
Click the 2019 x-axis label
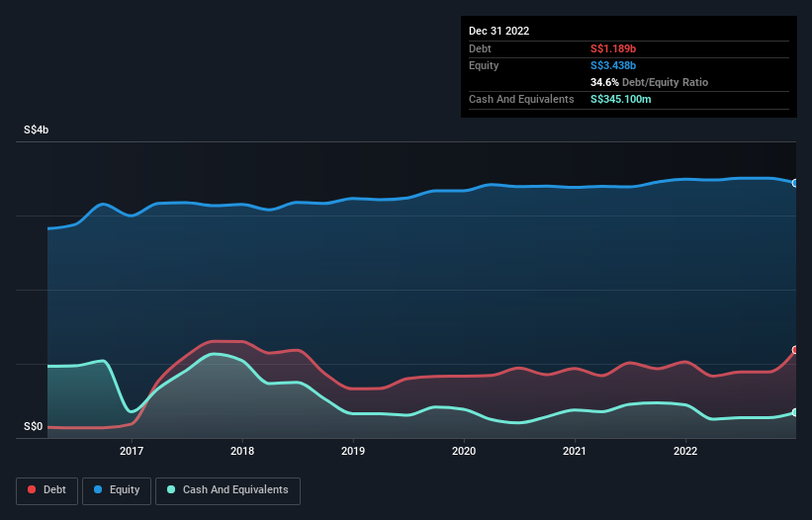click(x=353, y=451)
